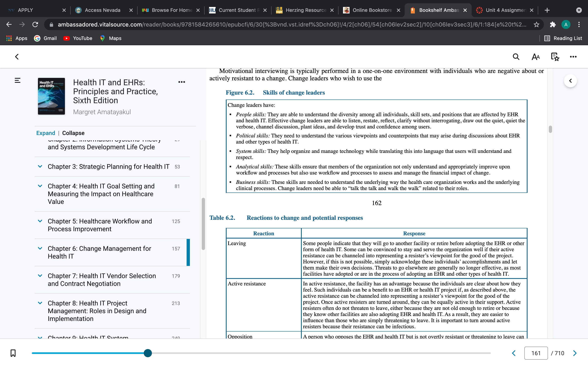Bookmark the current page
Image resolution: width=588 pixels, height=367 pixels.
coord(13,353)
